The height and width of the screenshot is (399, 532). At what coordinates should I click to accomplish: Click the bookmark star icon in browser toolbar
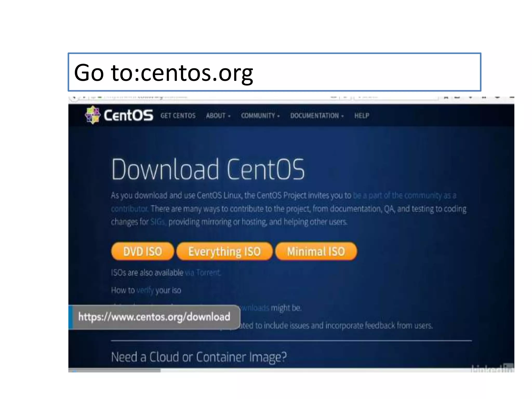click(x=446, y=97)
